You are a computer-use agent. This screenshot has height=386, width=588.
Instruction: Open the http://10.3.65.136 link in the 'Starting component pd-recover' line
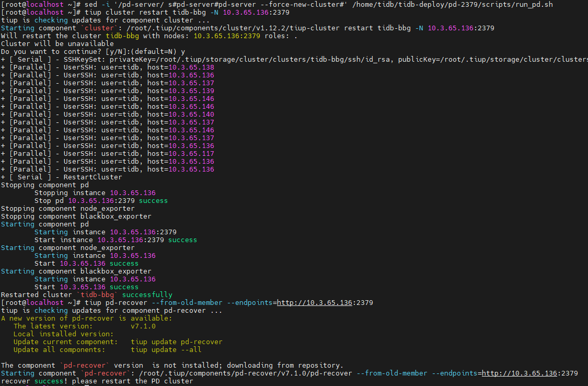520,373
